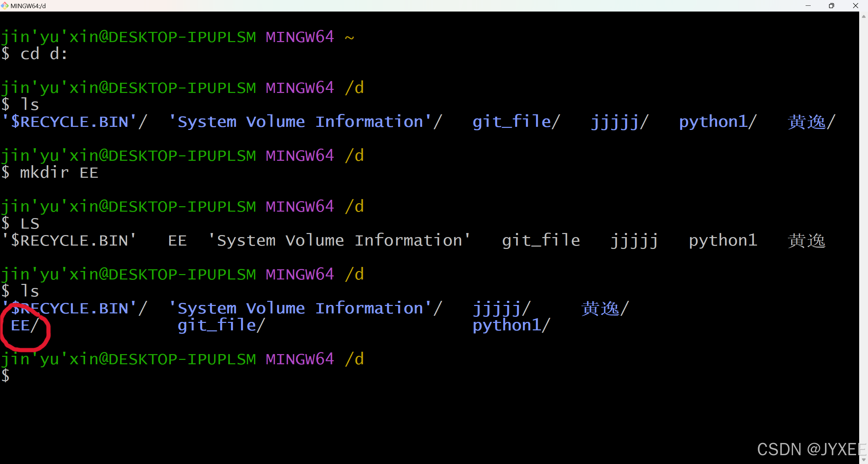Click the empty prompt at the bottom
The width and height of the screenshot is (868, 464).
coord(5,376)
